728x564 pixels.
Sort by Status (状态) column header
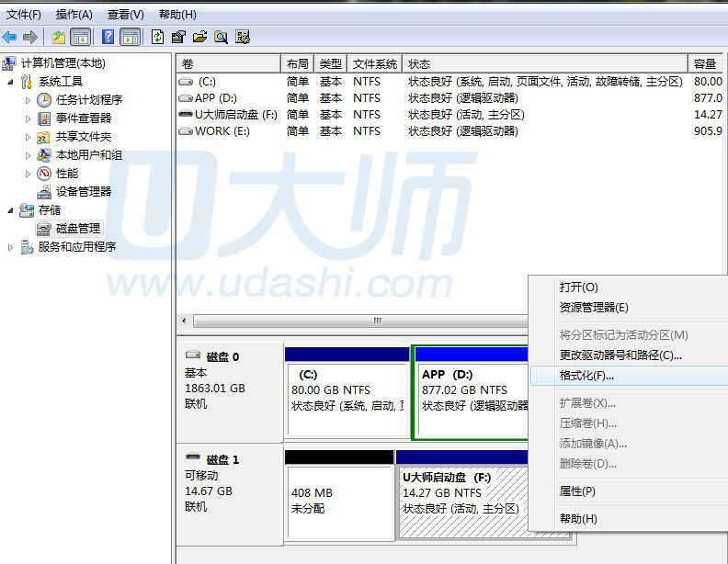tap(544, 63)
